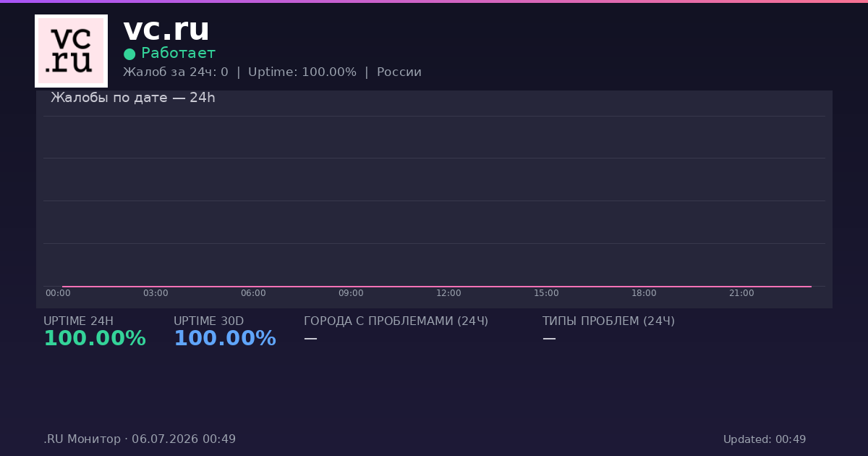Click the 00:00 axis label

58,293
